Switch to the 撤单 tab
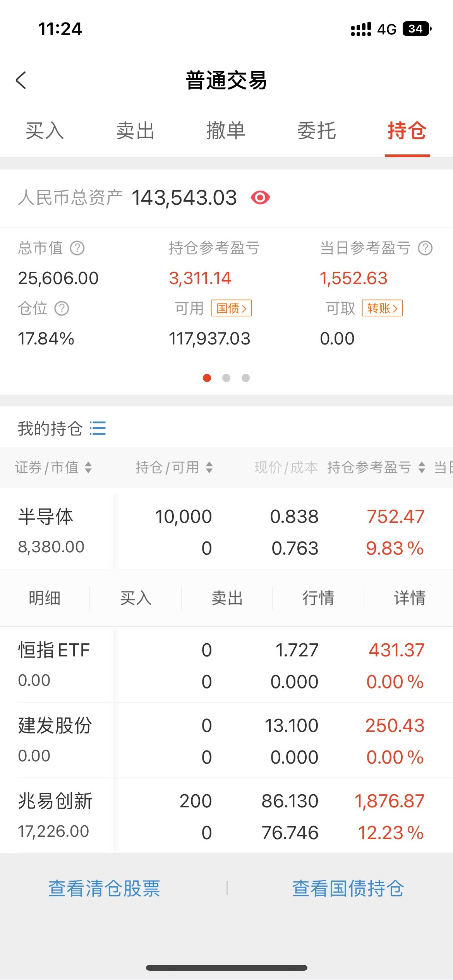The image size is (453, 980). tap(226, 130)
